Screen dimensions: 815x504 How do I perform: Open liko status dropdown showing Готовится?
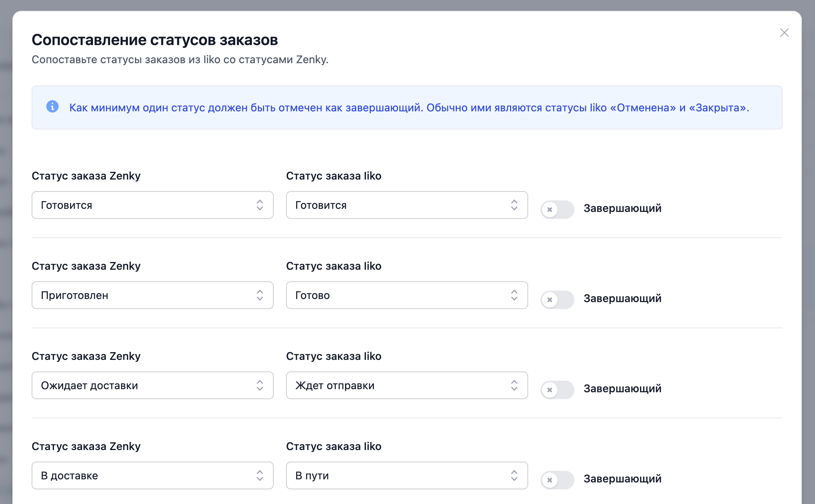tap(407, 205)
